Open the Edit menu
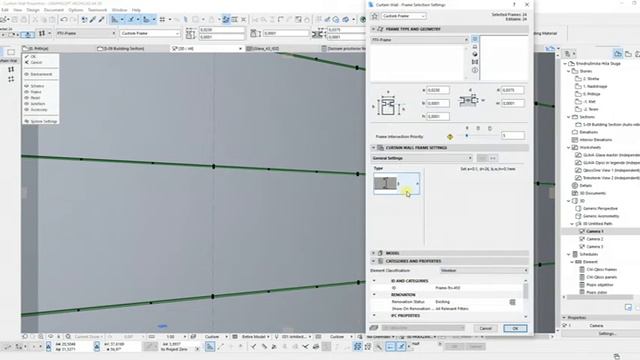The height and width of the screenshot is (360, 640). pos(5,10)
